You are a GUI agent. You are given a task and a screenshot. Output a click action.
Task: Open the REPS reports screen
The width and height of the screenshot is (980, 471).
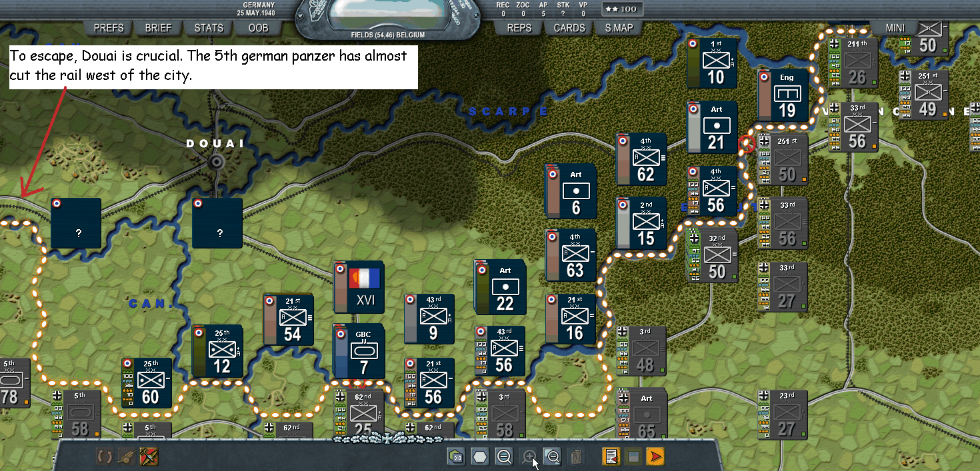pos(519,28)
